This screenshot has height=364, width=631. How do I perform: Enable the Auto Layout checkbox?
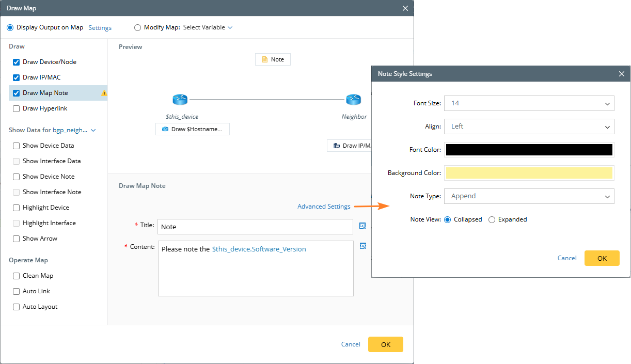(x=17, y=307)
